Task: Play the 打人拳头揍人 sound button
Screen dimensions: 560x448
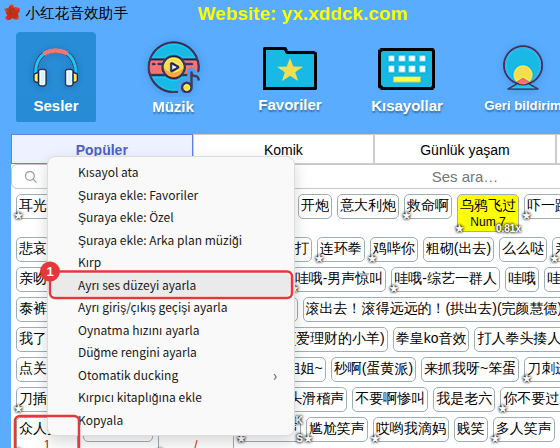Action: pos(517,339)
